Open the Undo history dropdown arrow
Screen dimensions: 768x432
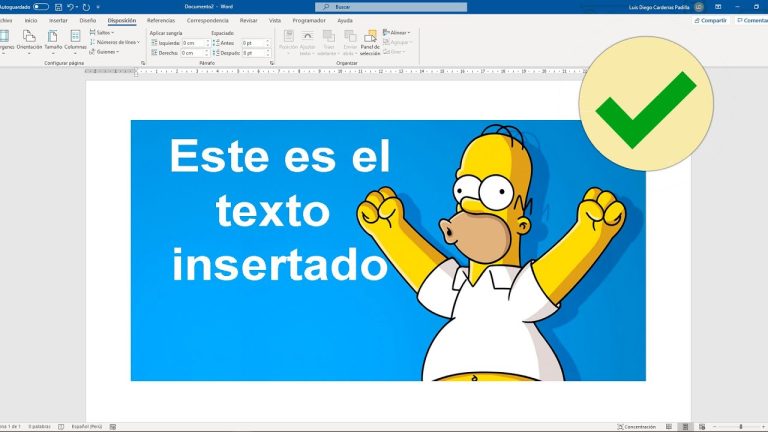click(77, 7)
